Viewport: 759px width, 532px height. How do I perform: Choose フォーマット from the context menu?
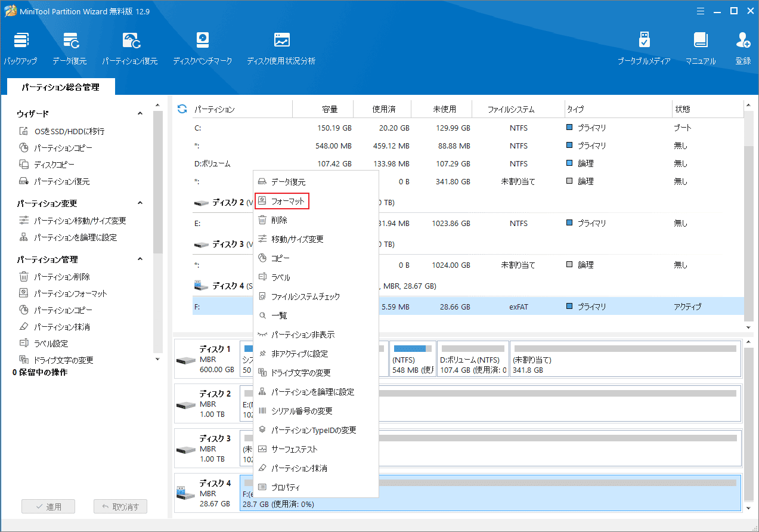pos(316,202)
